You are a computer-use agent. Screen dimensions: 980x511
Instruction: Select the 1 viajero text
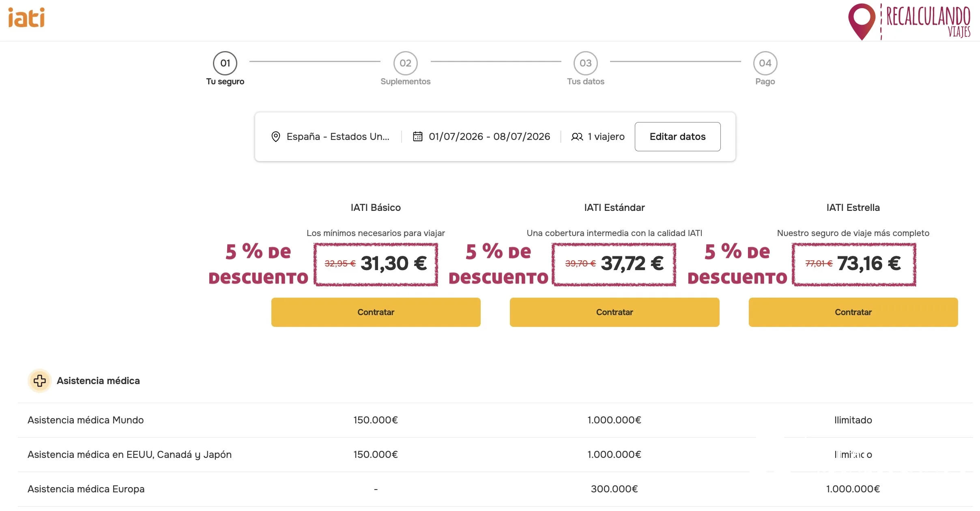coord(606,137)
